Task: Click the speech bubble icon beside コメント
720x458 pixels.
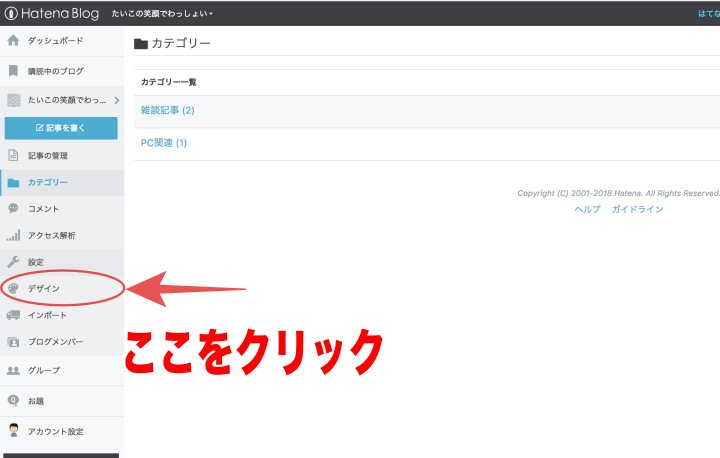Action: point(13,209)
